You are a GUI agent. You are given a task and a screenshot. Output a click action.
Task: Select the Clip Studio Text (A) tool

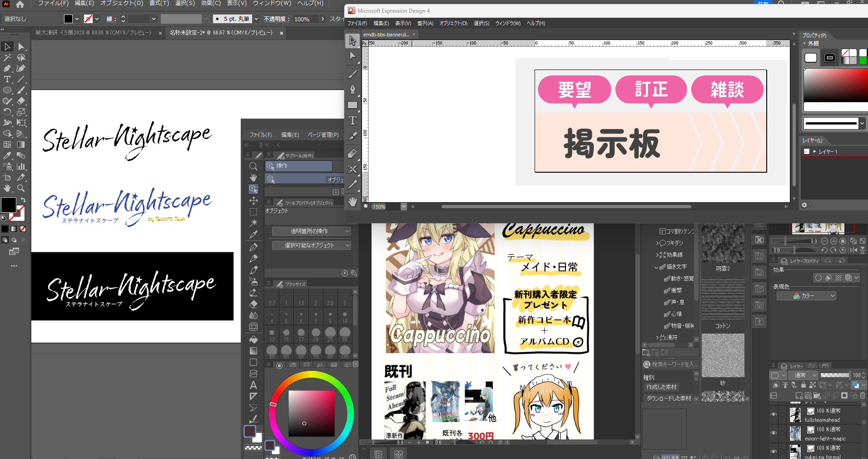(x=253, y=385)
